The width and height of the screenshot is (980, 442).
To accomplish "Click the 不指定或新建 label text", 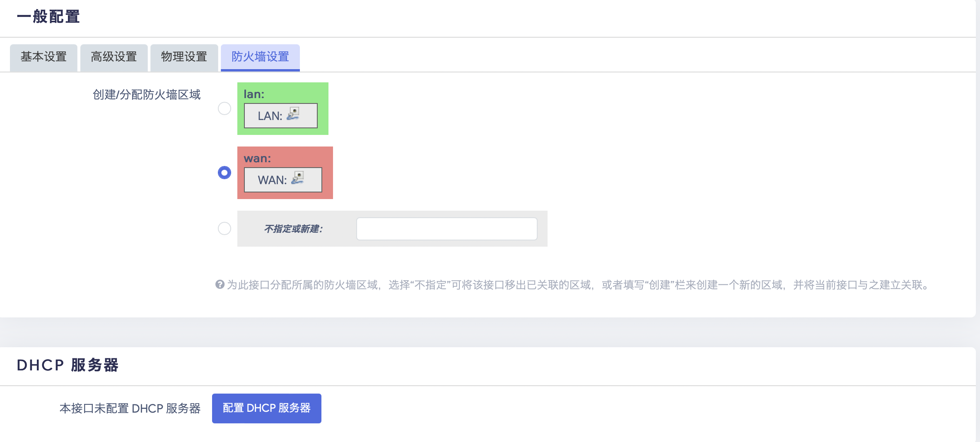I will coord(293,229).
